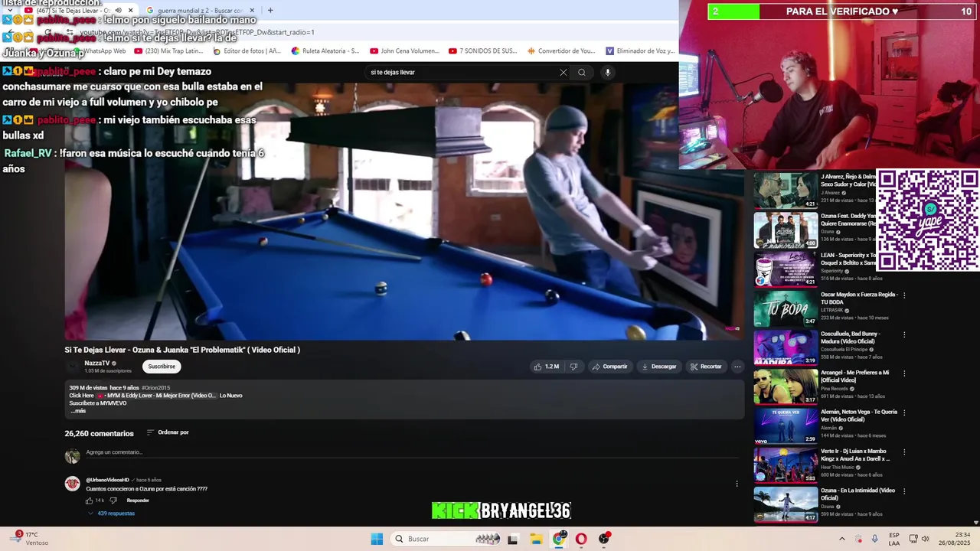
Task: Open the Windows Start menu
Action: 377,539
